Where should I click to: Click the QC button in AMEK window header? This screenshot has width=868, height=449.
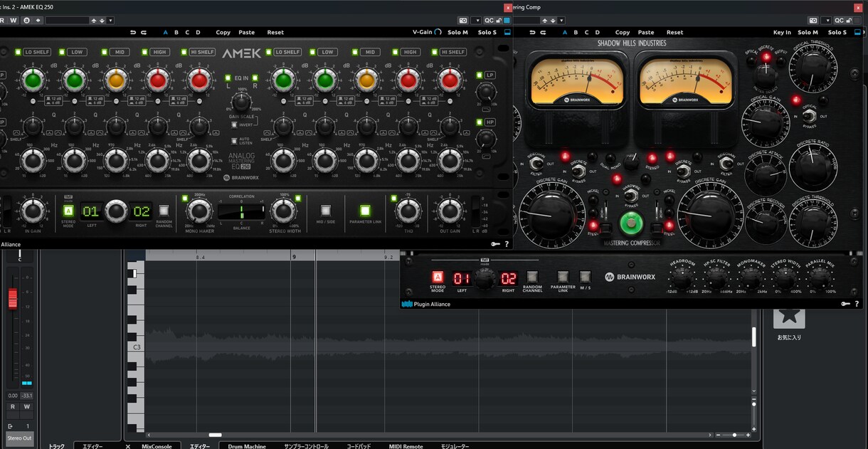coord(489,21)
